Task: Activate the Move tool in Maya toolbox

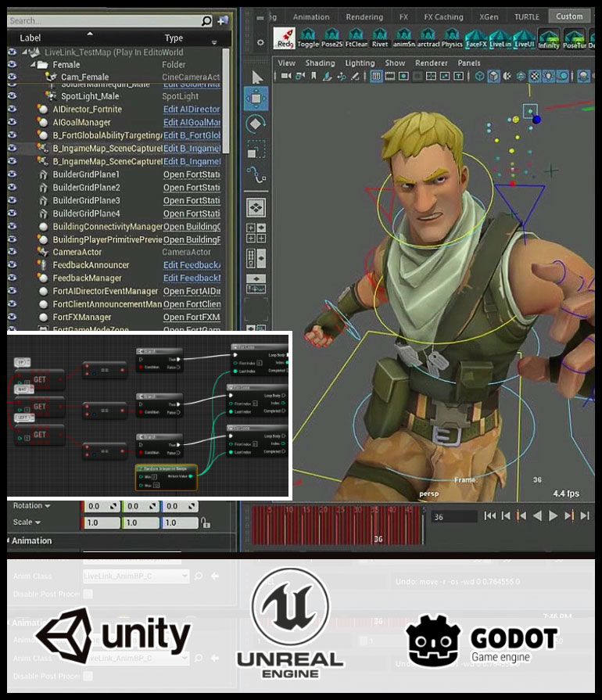Action: pyautogui.click(x=256, y=99)
